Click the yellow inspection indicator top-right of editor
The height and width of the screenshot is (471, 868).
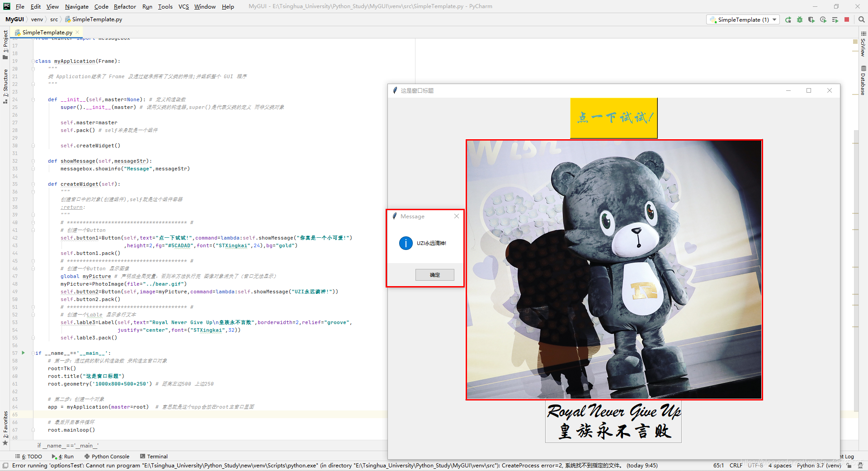(x=855, y=42)
